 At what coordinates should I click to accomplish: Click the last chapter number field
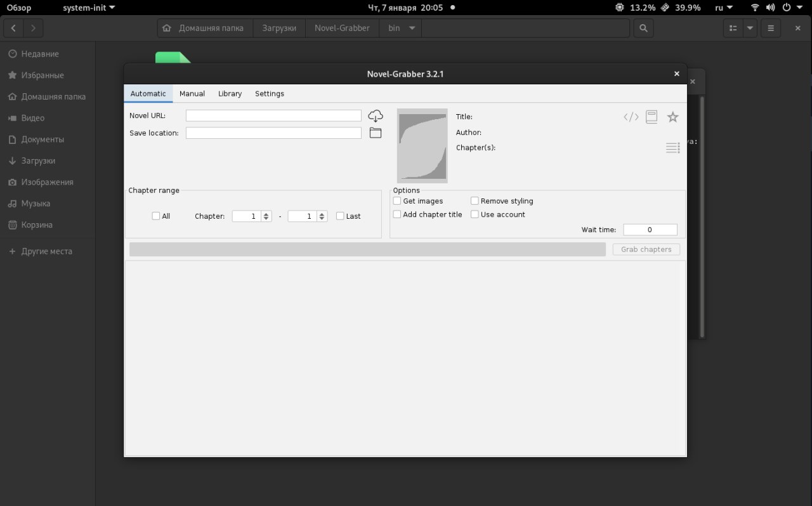pos(303,216)
